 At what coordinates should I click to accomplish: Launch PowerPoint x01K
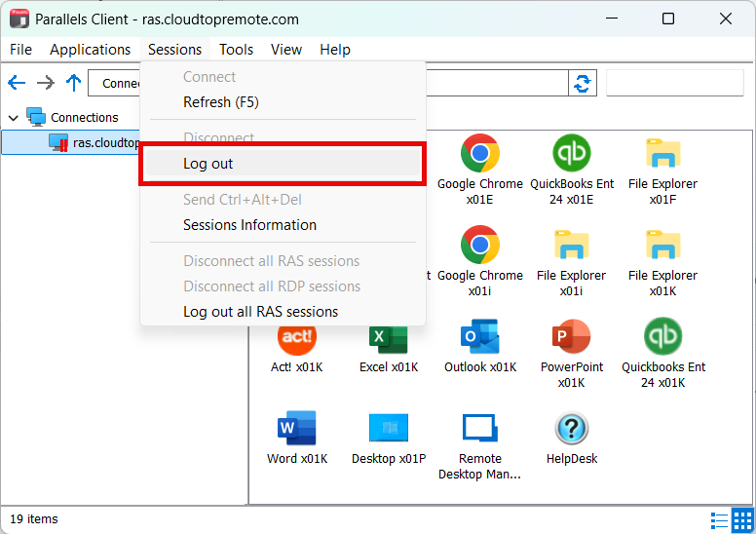click(572, 337)
